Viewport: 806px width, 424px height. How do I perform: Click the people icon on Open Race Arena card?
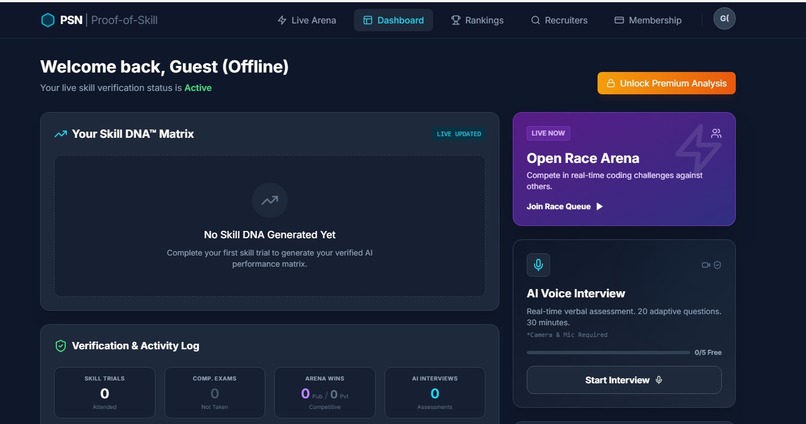pyautogui.click(x=716, y=134)
